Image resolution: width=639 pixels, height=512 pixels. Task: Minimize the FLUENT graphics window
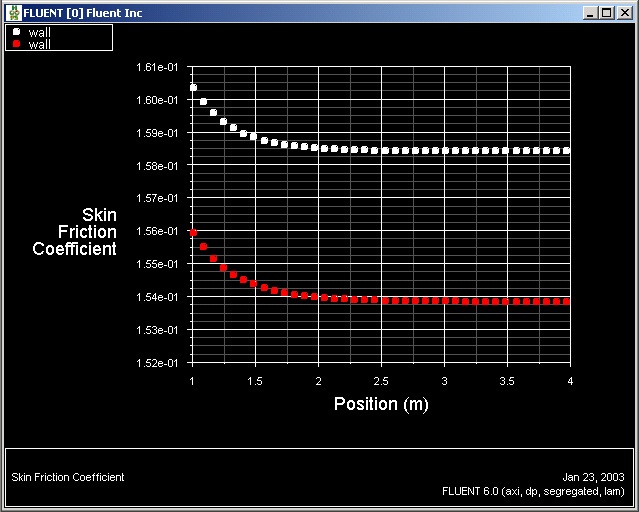[590, 13]
